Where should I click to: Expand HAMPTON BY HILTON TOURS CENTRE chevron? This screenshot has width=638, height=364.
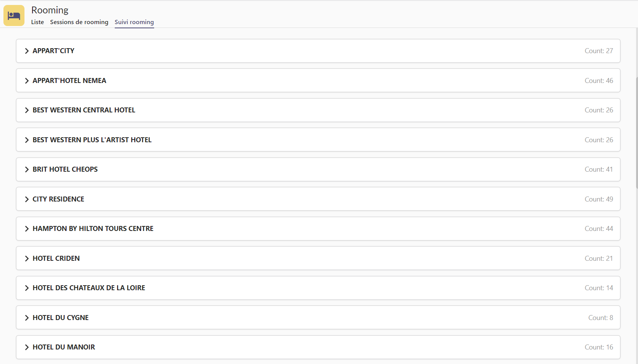click(x=27, y=229)
